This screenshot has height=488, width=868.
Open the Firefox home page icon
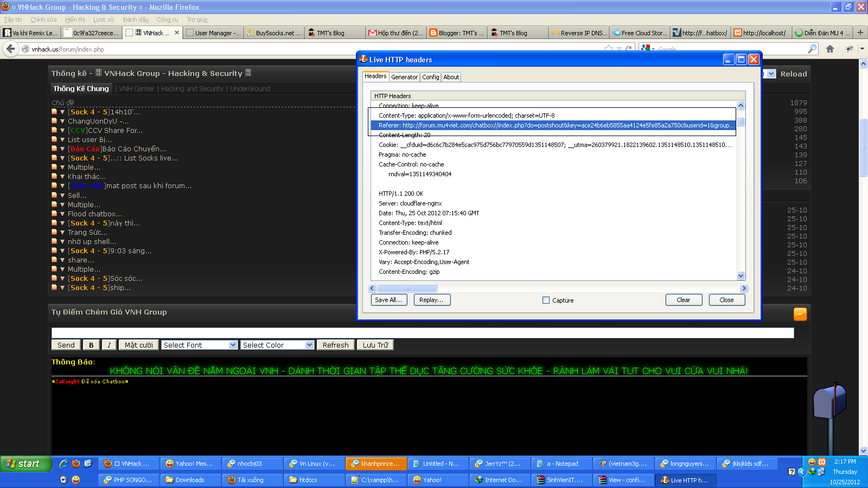(830, 49)
